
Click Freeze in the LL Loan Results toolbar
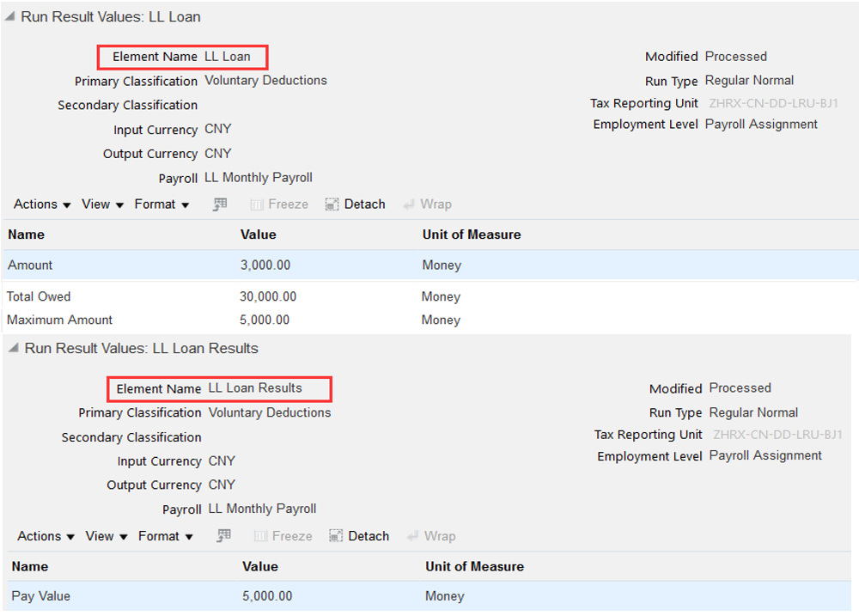click(283, 536)
